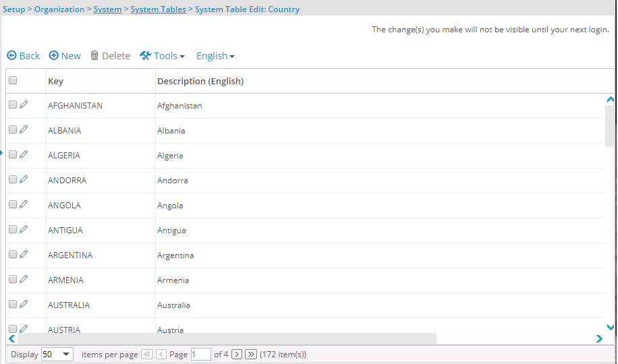This screenshot has height=364, width=618.
Task: Edit the ARMENIA entry with pencil icon
Action: click(24, 279)
